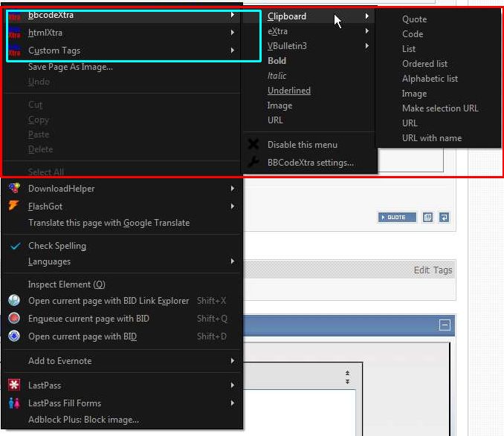The height and width of the screenshot is (436, 504).
Task: Click the LastPass Fill Forms people icon
Action: [x=14, y=403]
